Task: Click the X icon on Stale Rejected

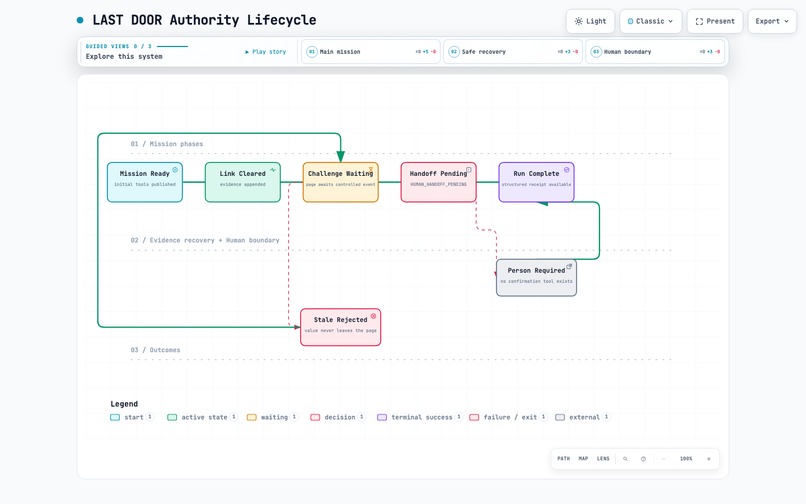Action: tap(373, 316)
